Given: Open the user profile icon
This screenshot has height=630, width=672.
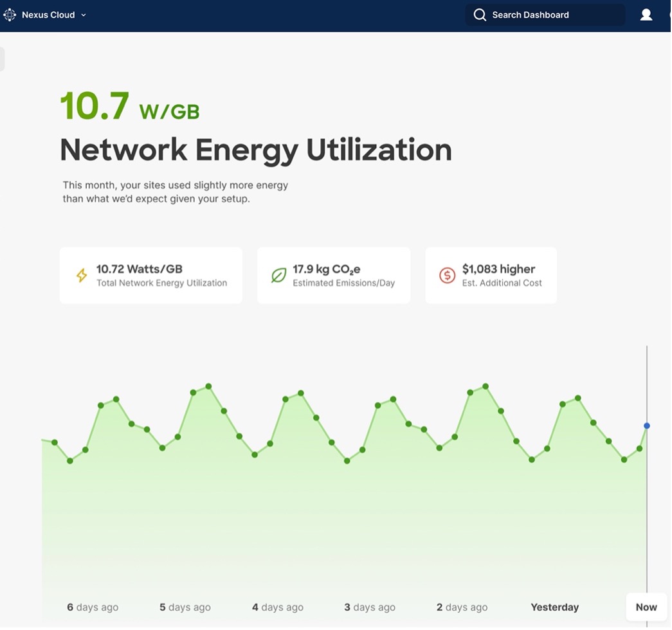Looking at the screenshot, I should coord(646,15).
